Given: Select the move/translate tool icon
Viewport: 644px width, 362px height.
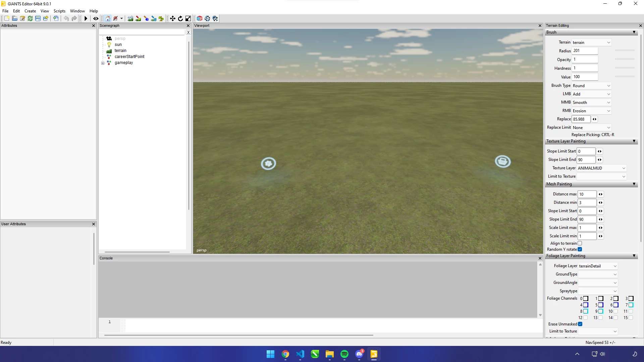Looking at the screenshot, I should tap(173, 19).
